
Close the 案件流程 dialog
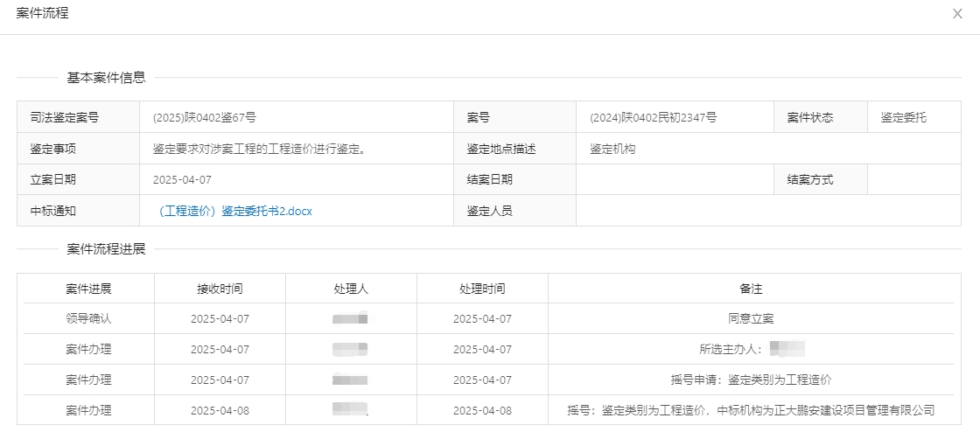coord(957,14)
